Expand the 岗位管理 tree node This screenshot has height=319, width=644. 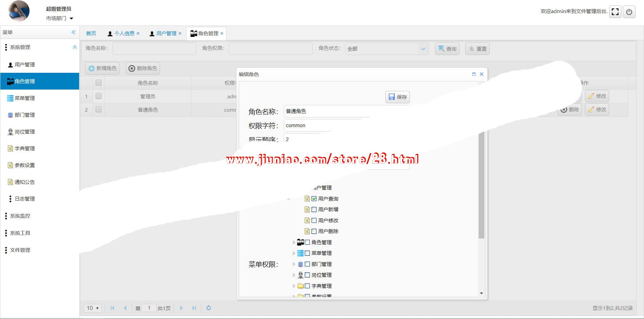pos(294,275)
